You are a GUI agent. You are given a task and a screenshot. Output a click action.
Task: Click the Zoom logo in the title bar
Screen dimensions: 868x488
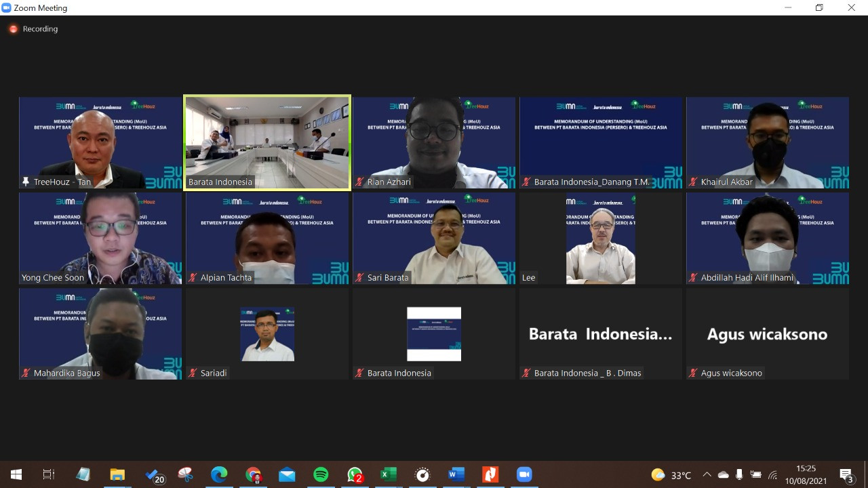(x=7, y=7)
